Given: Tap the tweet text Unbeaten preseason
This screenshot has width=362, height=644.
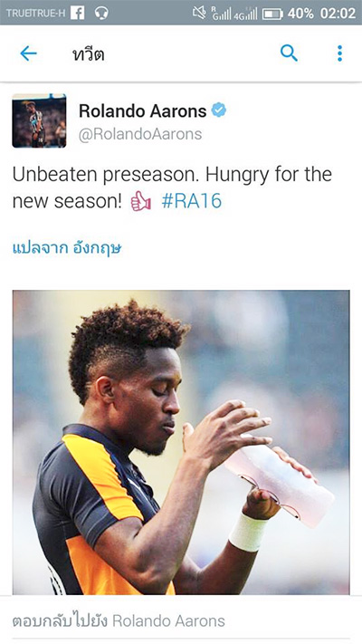Looking at the screenshot, I should 107,174.
